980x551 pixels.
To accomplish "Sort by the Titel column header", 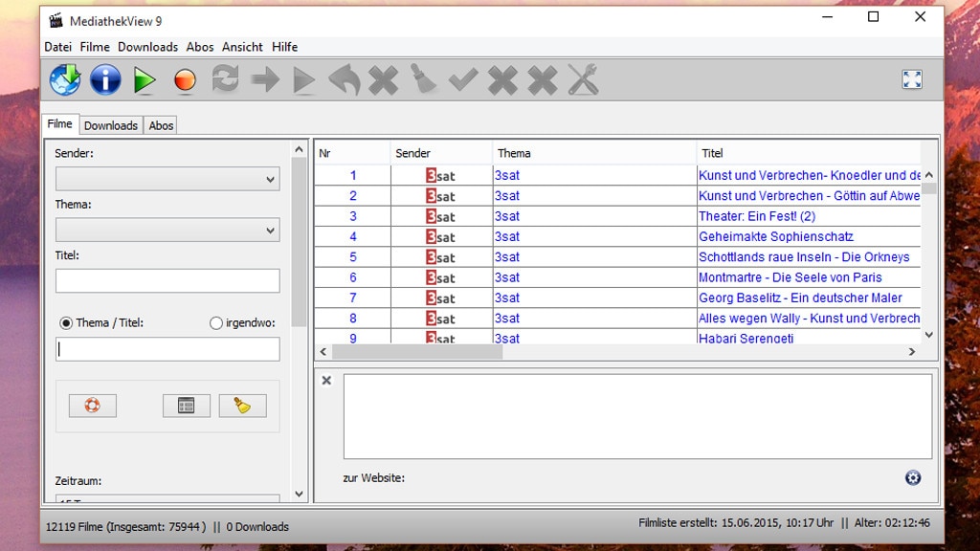I will pos(809,153).
